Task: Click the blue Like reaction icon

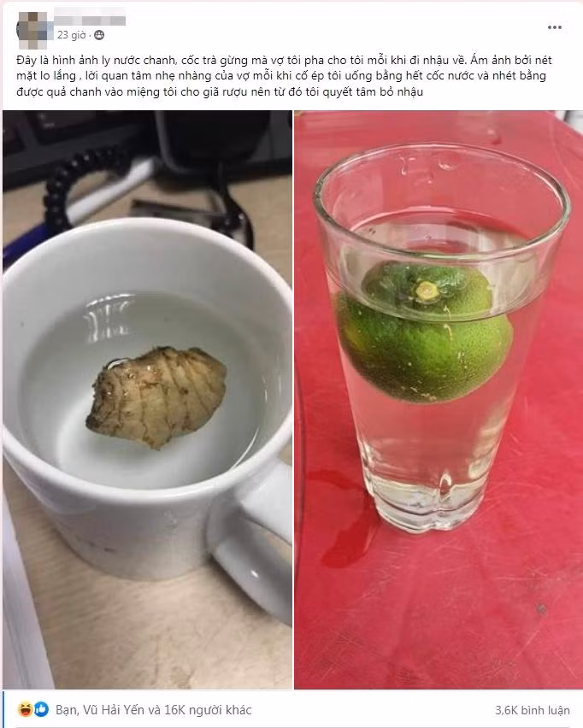Action: point(41,709)
